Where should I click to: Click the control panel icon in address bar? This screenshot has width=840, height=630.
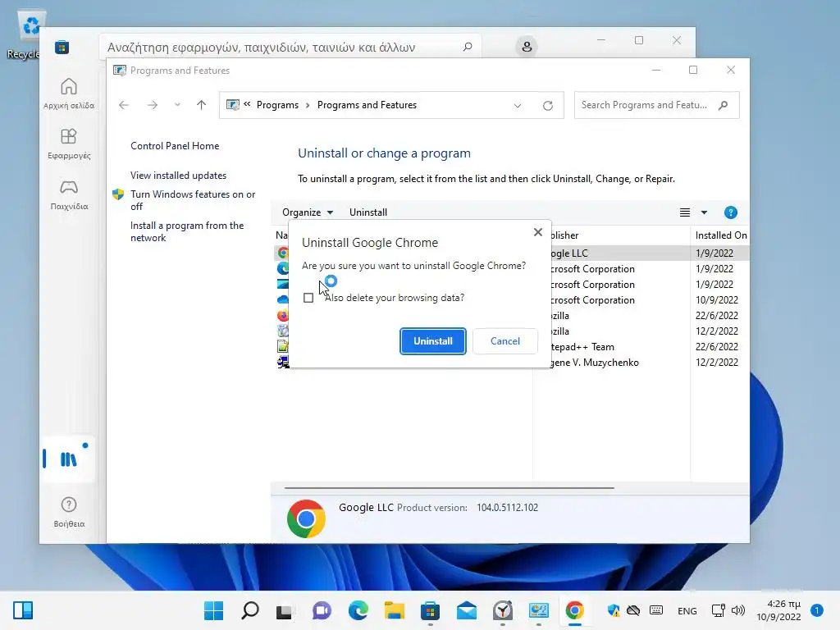click(x=232, y=105)
